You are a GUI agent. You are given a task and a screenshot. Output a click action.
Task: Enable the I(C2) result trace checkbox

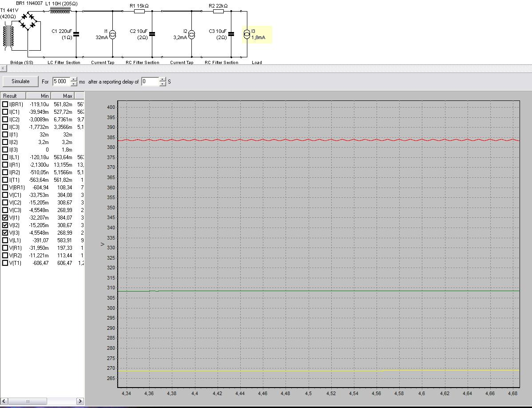pos(5,120)
